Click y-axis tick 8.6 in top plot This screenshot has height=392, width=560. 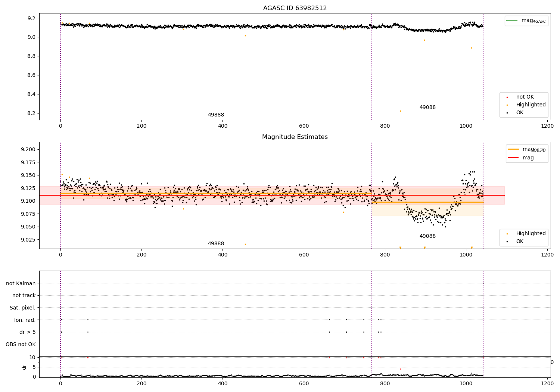tap(32, 75)
